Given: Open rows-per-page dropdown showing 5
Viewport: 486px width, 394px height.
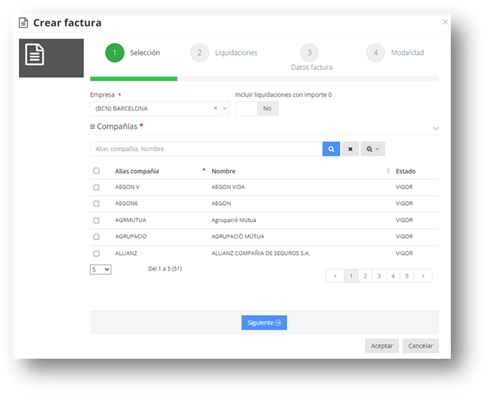Looking at the screenshot, I should click(x=101, y=269).
